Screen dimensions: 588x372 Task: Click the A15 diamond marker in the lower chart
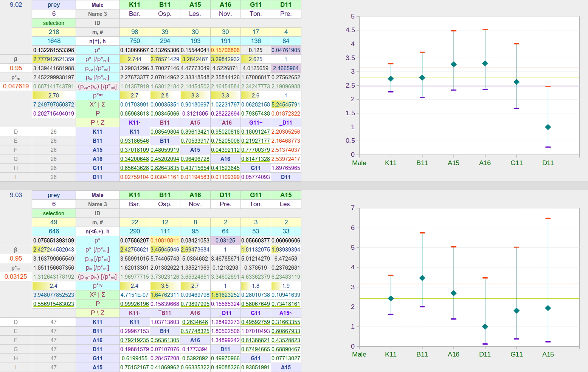pyautogui.click(x=548, y=308)
